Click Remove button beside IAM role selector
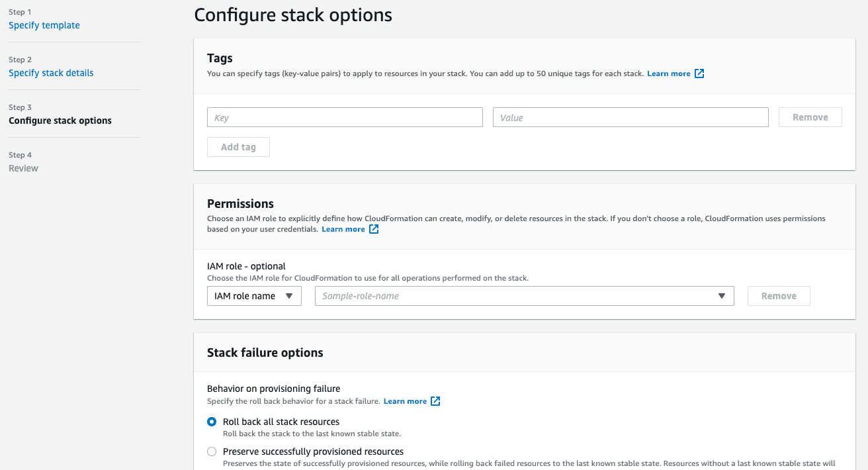 (x=778, y=296)
